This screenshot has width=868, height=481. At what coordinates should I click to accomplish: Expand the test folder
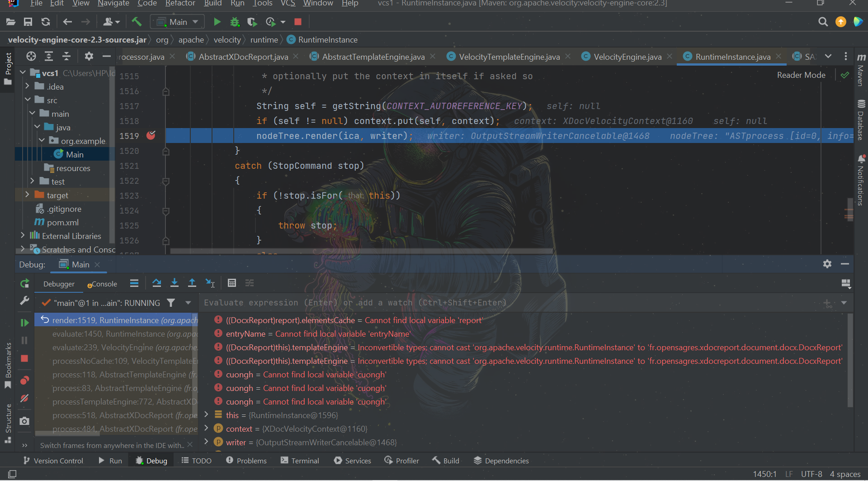click(32, 181)
